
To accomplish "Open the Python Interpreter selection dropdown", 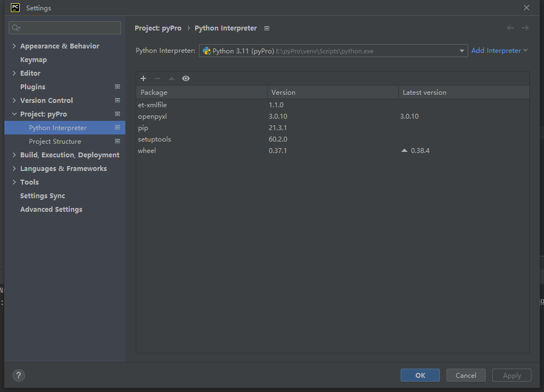I will [x=462, y=50].
